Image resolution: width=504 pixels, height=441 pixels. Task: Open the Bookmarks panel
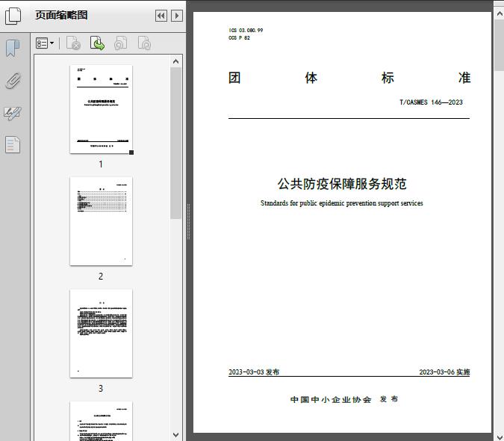[13, 49]
